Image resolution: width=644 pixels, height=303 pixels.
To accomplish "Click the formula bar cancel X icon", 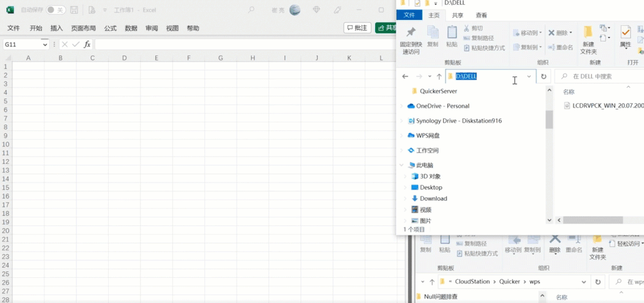I will (x=65, y=44).
